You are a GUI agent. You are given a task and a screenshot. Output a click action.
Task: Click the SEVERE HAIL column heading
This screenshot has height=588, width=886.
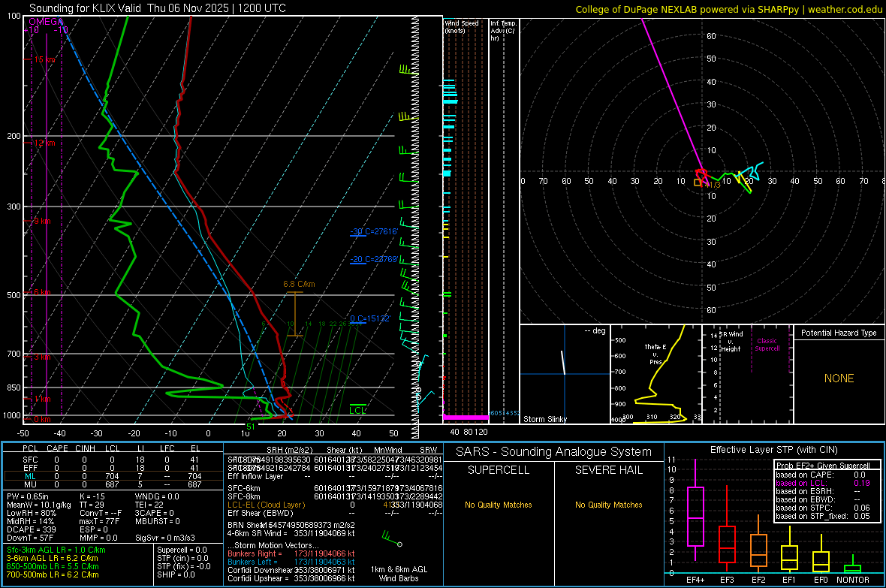(x=608, y=470)
